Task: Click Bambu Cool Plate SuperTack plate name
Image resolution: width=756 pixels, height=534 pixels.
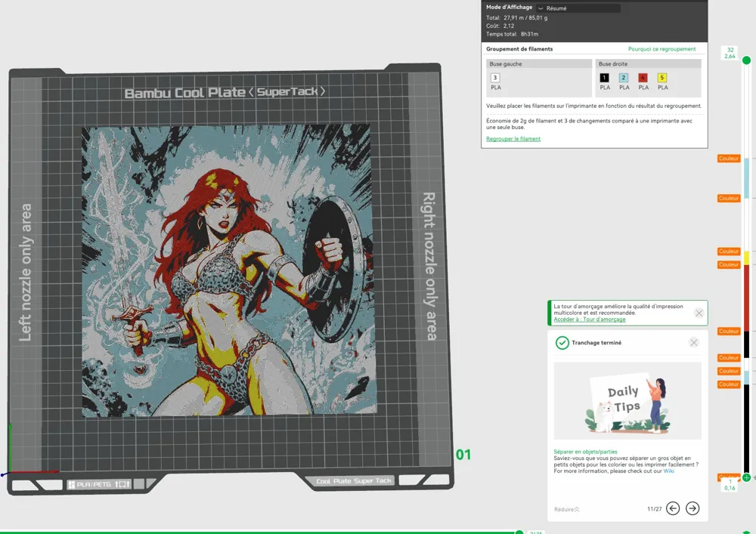Action: tap(225, 92)
